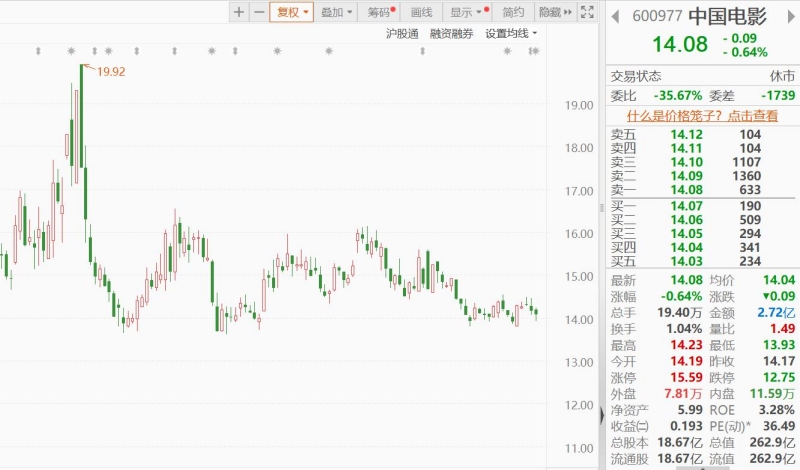Screen dimensions: 800x470
Task: Expand the 叠加 overlay dropdown
Action: coord(336,12)
